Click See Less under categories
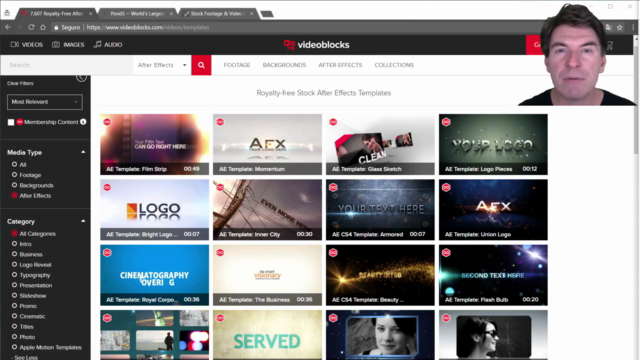 tap(26, 357)
